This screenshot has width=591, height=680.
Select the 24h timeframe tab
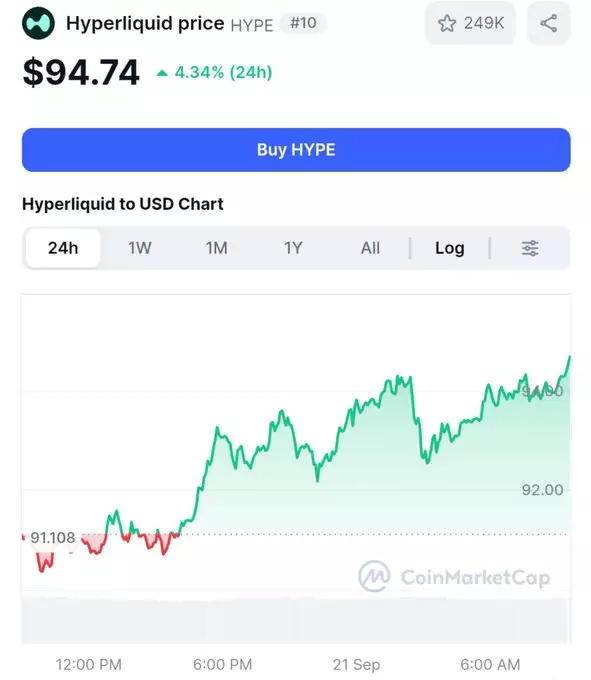tap(63, 248)
